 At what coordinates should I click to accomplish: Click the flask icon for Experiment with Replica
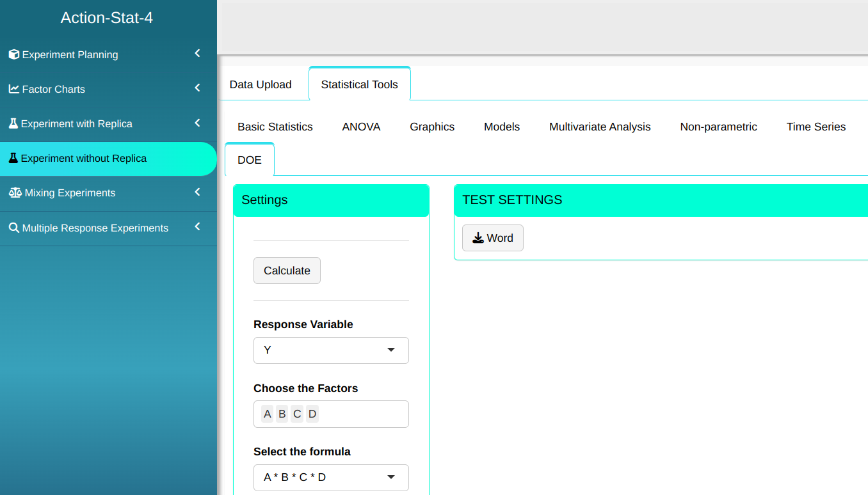13,123
